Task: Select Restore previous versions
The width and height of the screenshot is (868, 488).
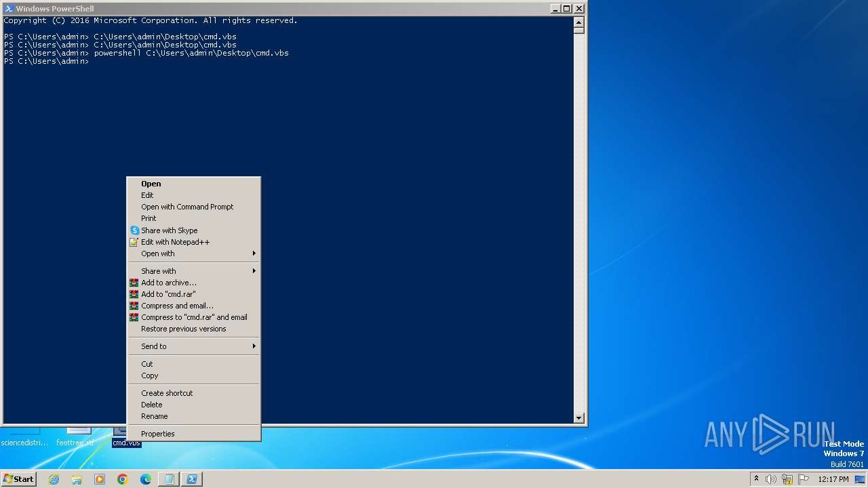Action: pyautogui.click(x=194, y=329)
